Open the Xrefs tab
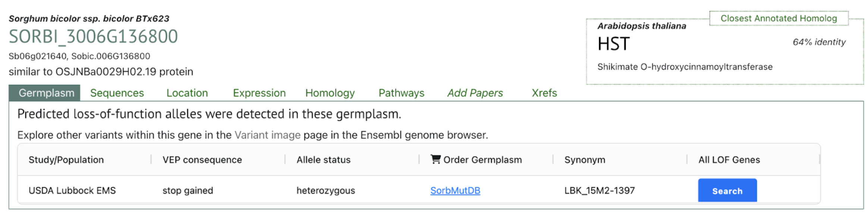Screen dimensions: 868x216 pyautogui.click(x=544, y=93)
